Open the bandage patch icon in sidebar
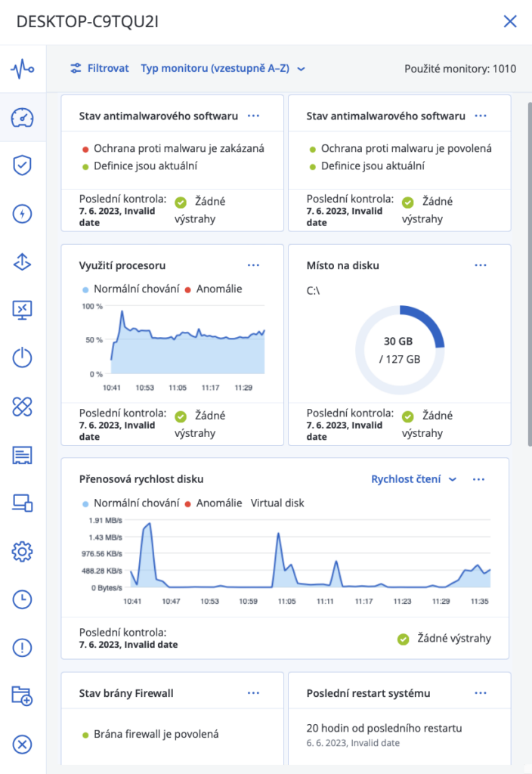Viewport: 532px width, 774px height. click(x=23, y=407)
